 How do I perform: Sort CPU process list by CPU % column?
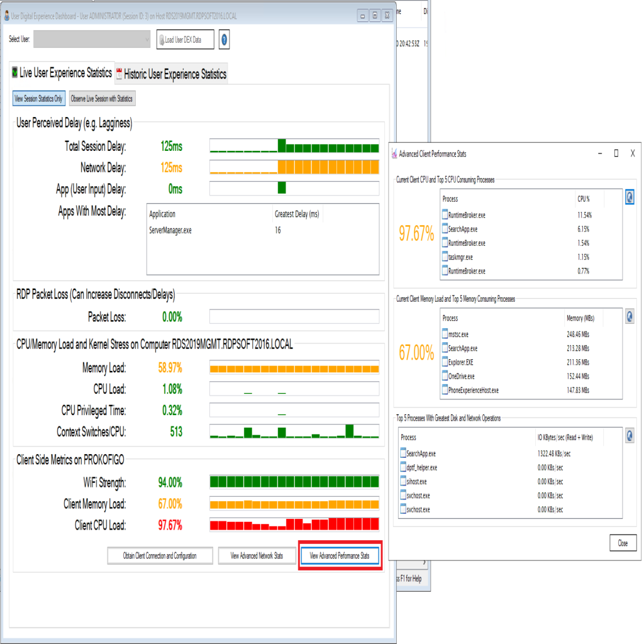(x=585, y=199)
